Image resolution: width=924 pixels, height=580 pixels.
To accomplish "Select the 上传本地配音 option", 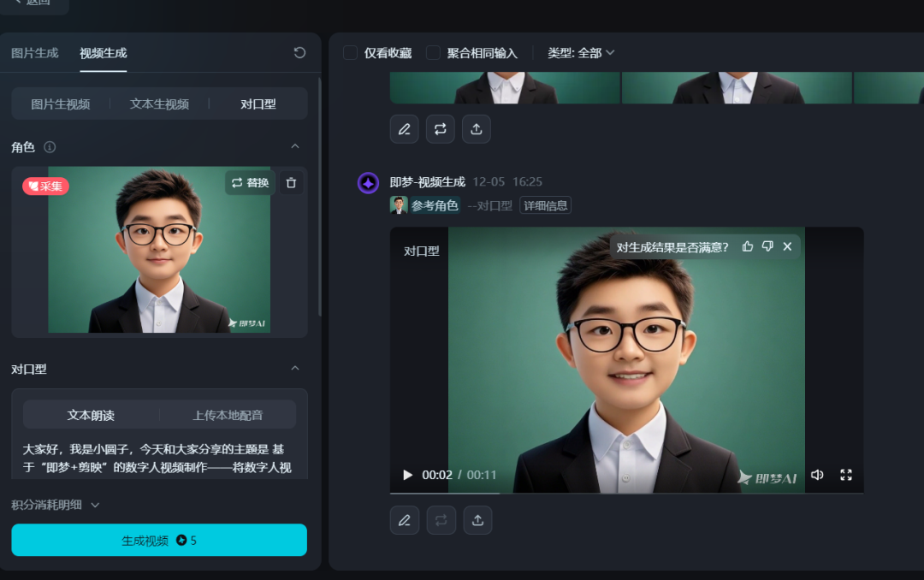I will 228,415.
